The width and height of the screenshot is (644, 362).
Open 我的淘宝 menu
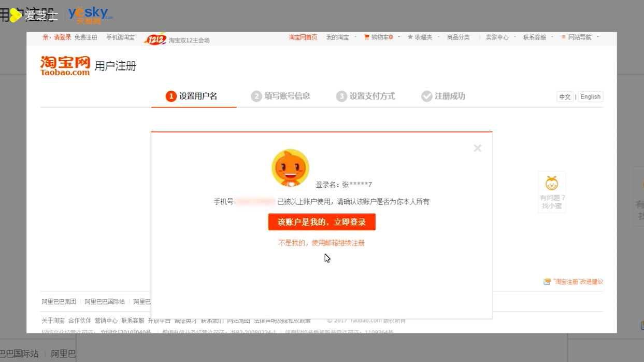point(338,37)
